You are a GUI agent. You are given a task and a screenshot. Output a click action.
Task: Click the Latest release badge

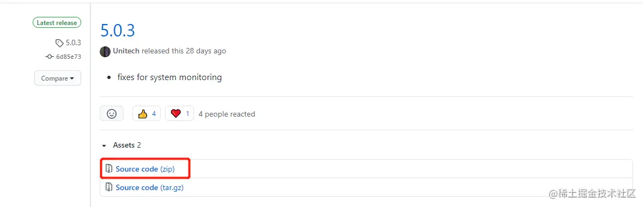point(57,22)
